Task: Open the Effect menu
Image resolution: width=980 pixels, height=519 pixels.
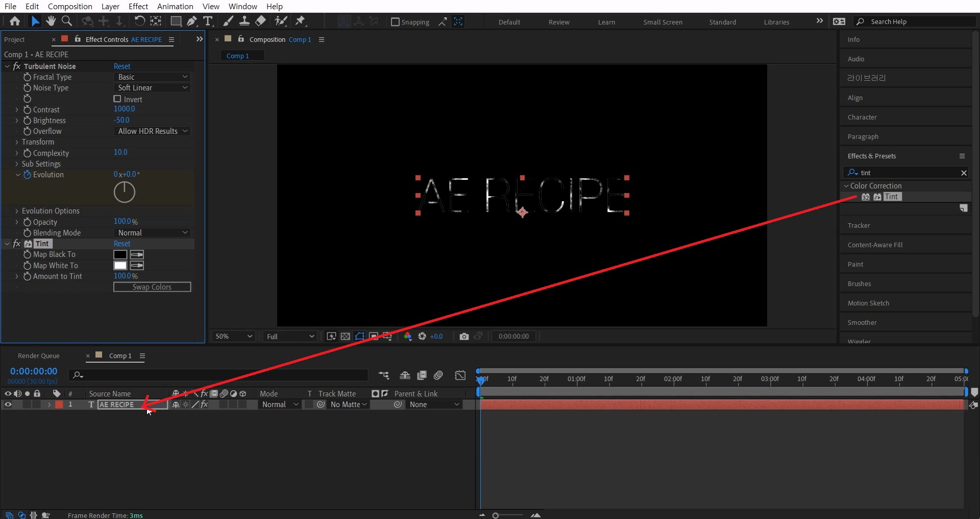Action: click(x=138, y=6)
